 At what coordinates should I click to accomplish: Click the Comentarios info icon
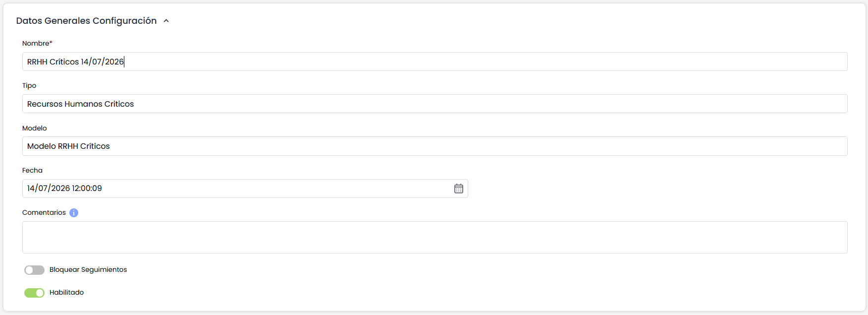click(x=74, y=213)
